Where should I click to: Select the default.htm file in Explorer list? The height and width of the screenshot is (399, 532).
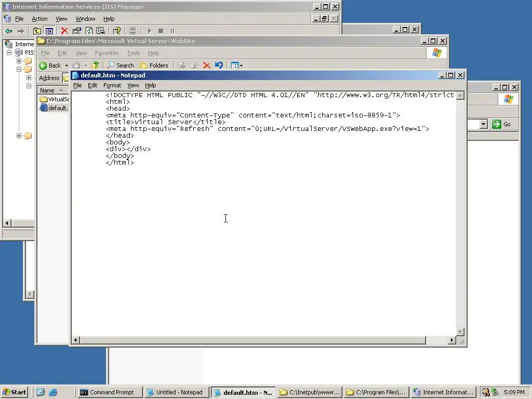(54, 108)
